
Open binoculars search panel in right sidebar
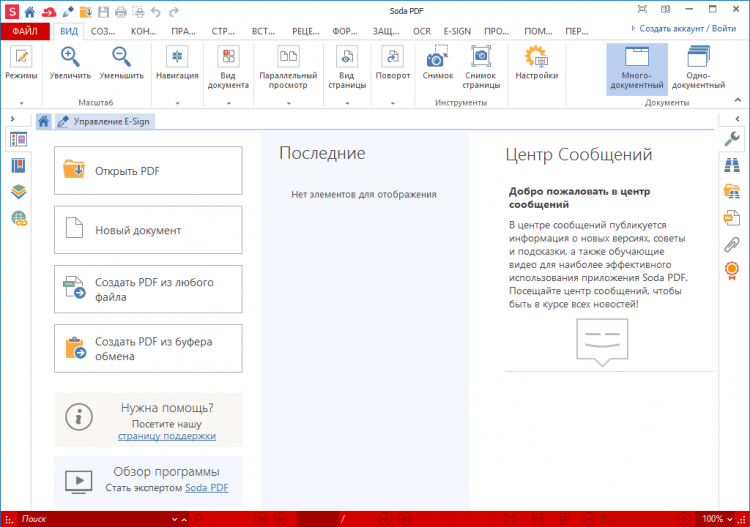(x=732, y=165)
